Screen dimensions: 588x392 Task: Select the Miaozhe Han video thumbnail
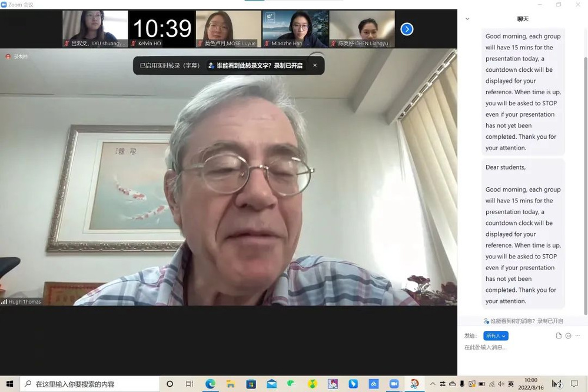tap(295, 29)
